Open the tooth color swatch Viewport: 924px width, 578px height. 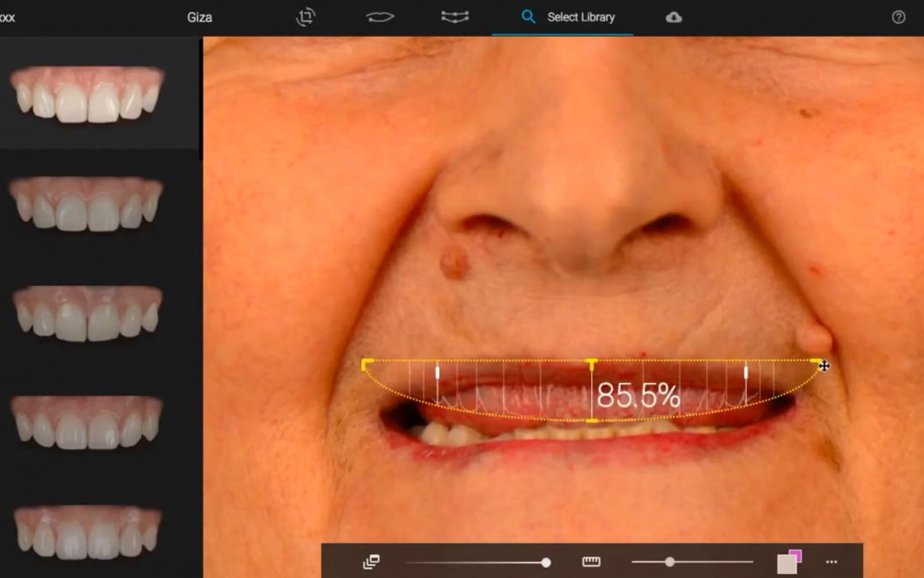(x=789, y=562)
